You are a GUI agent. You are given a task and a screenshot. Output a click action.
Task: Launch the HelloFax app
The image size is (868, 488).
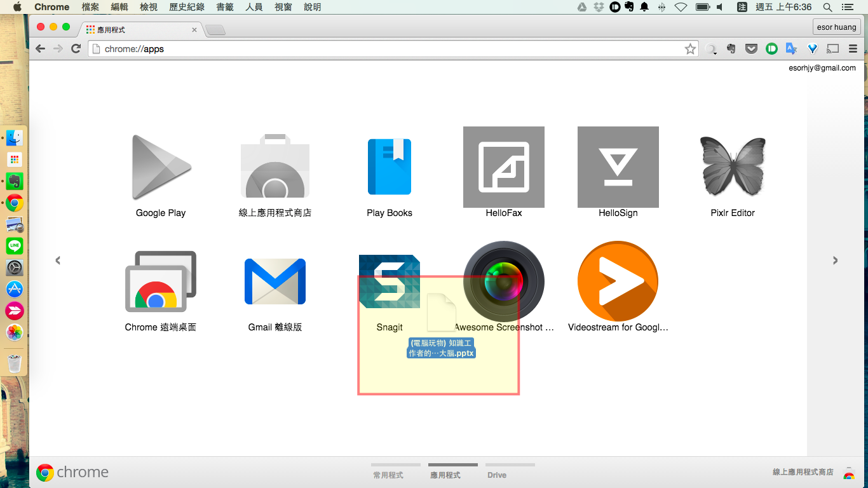tap(504, 167)
